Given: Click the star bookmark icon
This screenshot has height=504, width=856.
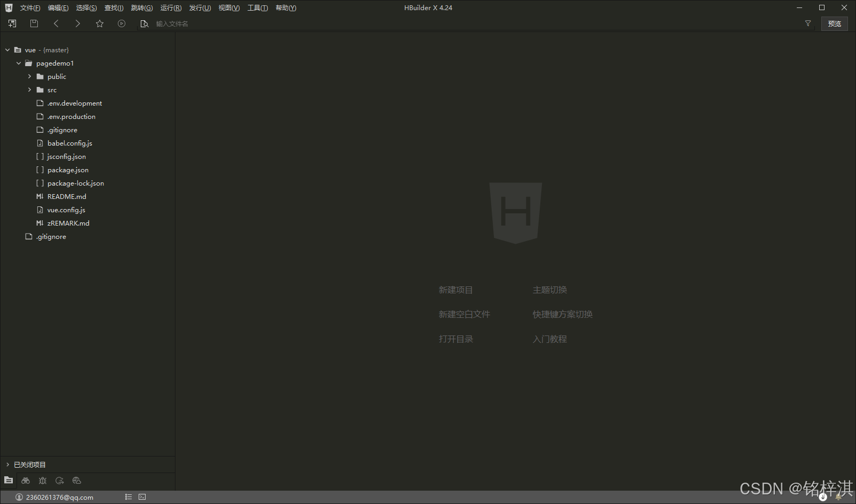Looking at the screenshot, I should 100,23.
